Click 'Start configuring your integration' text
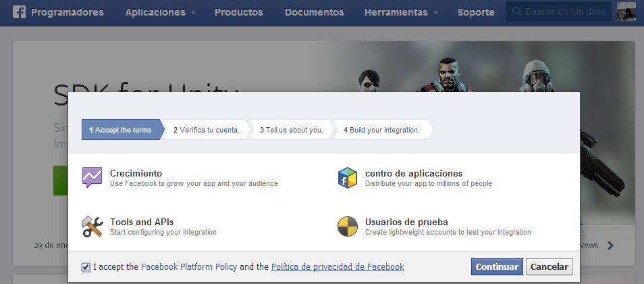Image resolution: width=644 pixels, height=284 pixels. (163, 232)
